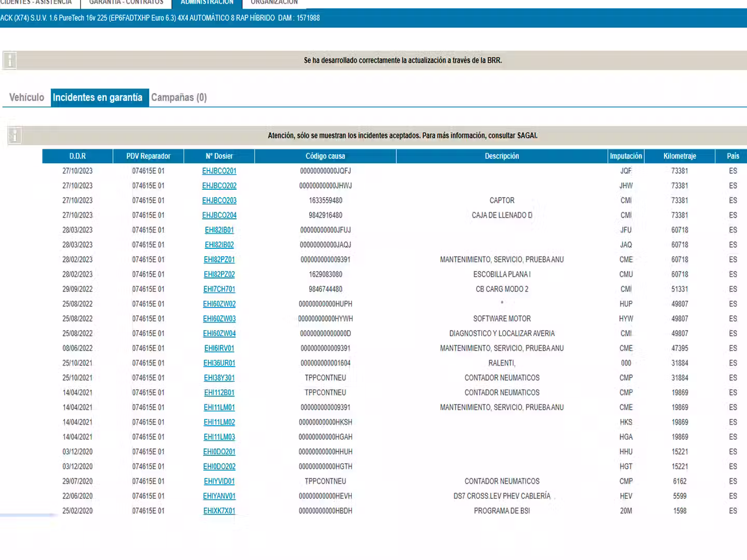
Task: Click the cause code 00000000000HUPH
Action: 325,304
